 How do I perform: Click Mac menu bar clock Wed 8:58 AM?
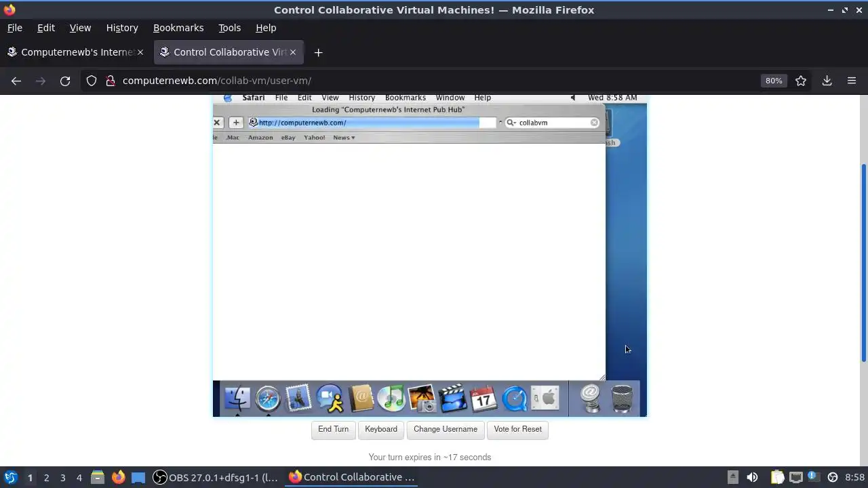pyautogui.click(x=612, y=98)
